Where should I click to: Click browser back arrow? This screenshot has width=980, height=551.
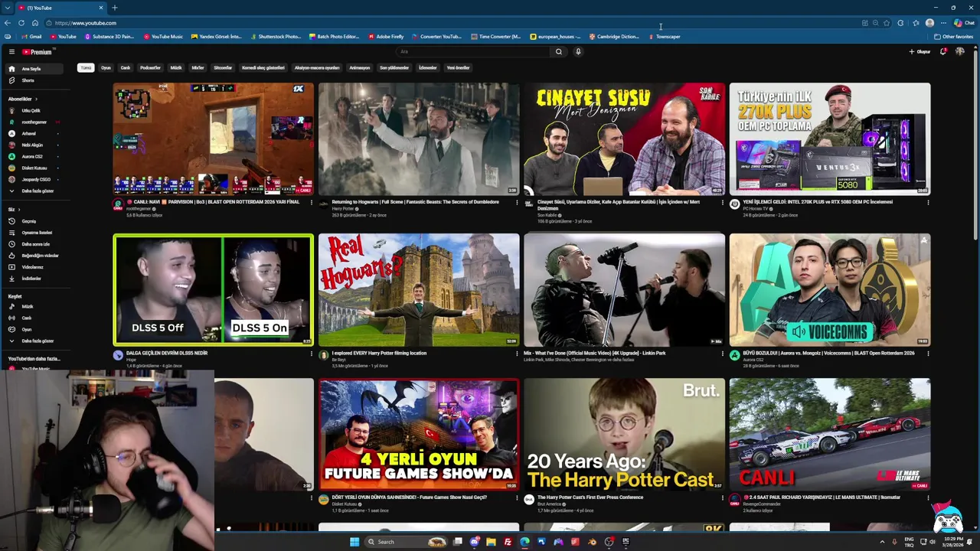[8, 23]
